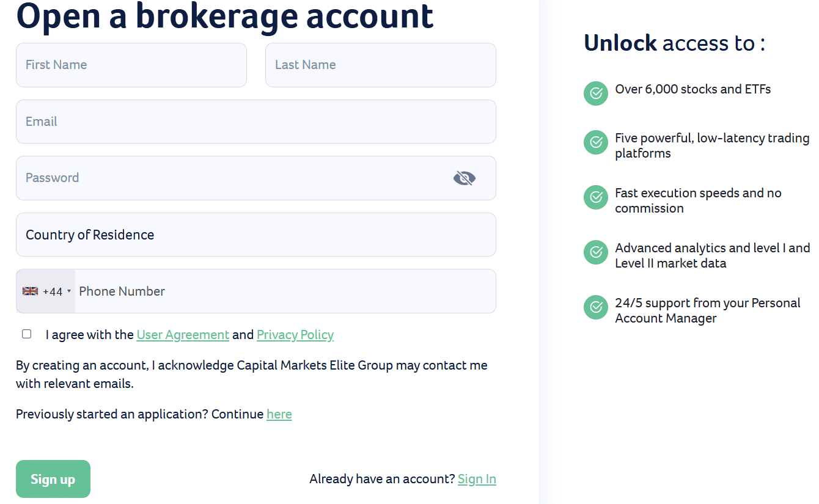
Task: Focus the Email input field
Action: pos(255,121)
